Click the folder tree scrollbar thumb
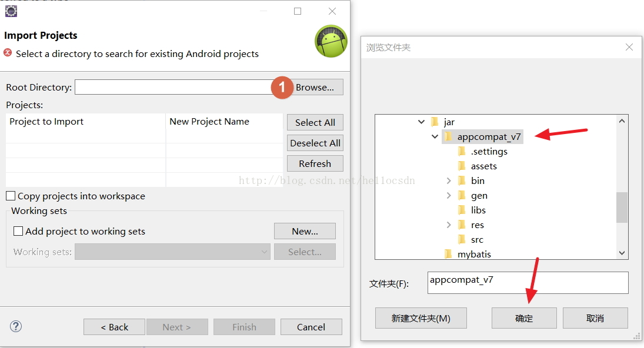644x348 pixels. pyautogui.click(x=622, y=208)
